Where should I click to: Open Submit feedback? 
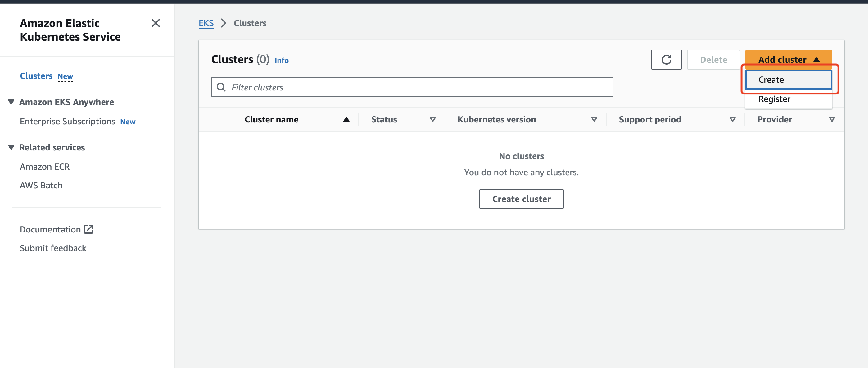(x=53, y=248)
